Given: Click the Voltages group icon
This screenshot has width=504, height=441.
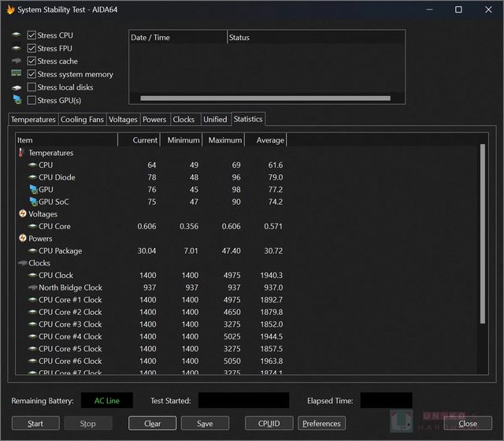Looking at the screenshot, I should [x=22, y=213].
